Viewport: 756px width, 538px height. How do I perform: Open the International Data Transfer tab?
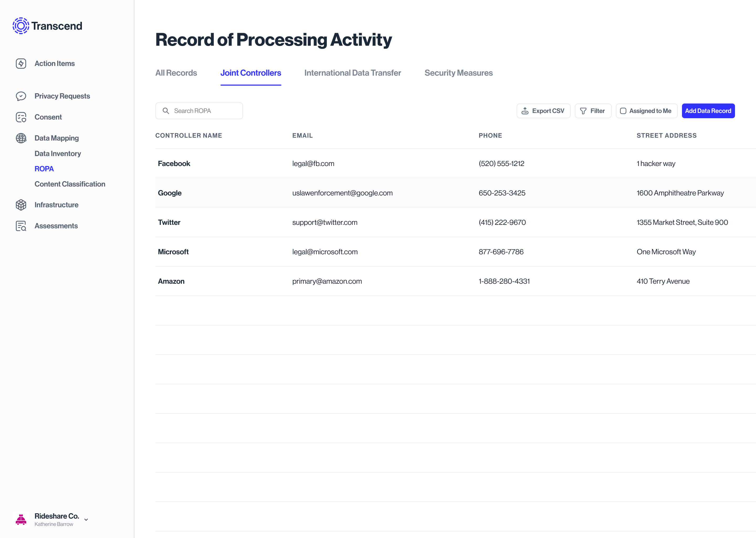tap(353, 73)
